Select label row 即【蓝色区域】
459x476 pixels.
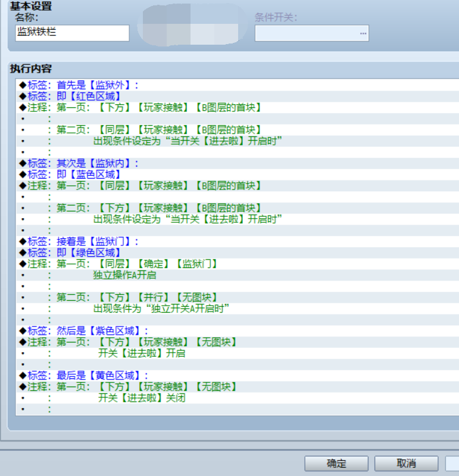(x=238, y=175)
